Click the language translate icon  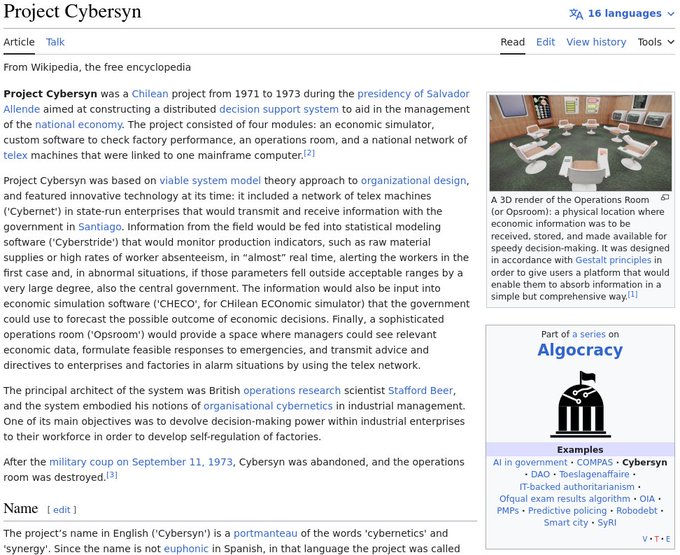point(575,14)
